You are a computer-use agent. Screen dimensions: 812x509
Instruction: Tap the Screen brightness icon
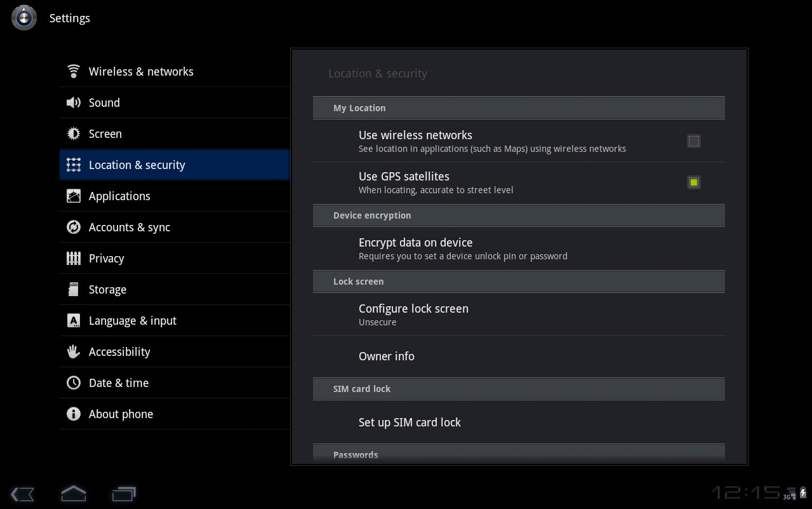[74, 133]
